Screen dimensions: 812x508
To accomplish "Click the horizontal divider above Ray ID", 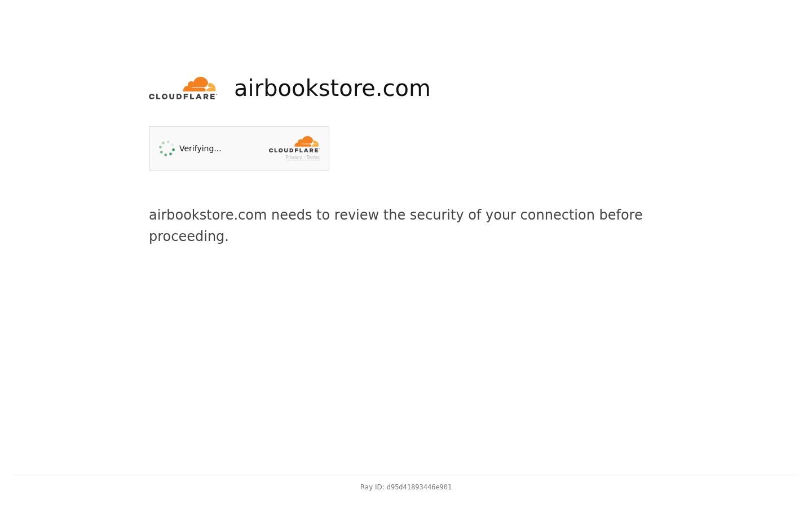I will tap(406, 475).
